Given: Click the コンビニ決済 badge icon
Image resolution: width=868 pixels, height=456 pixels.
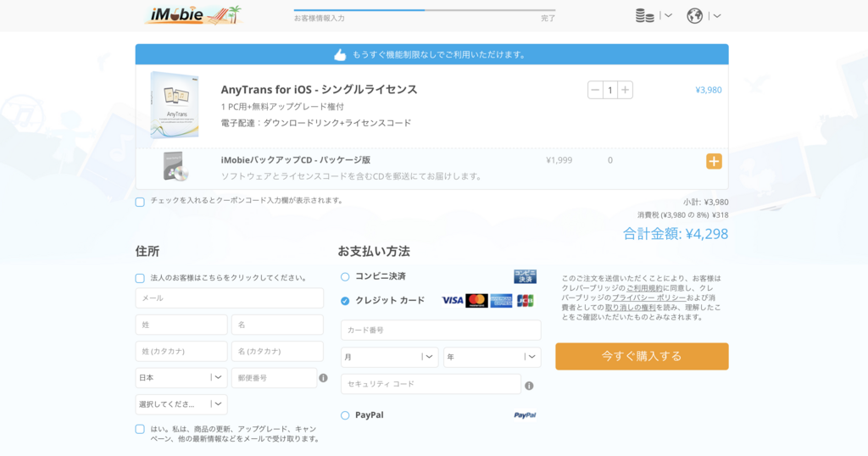Looking at the screenshot, I should coord(525,276).
